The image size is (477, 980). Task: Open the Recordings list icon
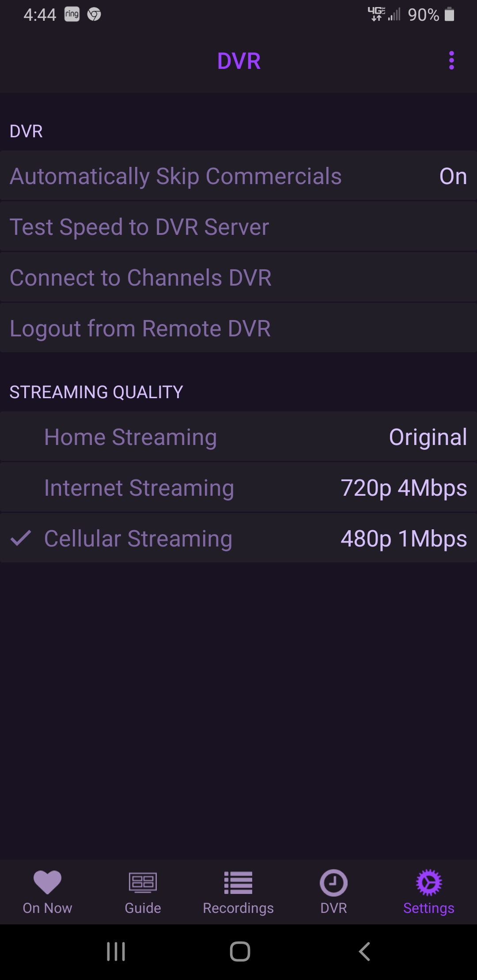tap(238, 882)
